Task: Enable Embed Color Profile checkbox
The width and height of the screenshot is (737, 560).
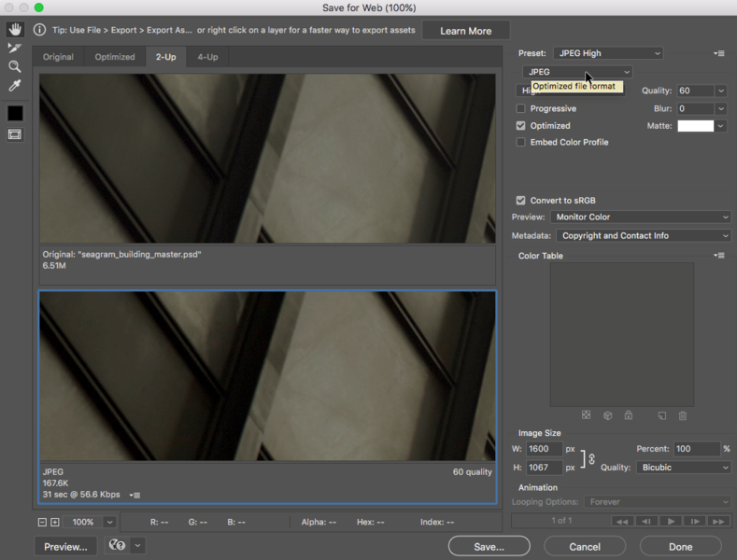Action: point(521,143)
